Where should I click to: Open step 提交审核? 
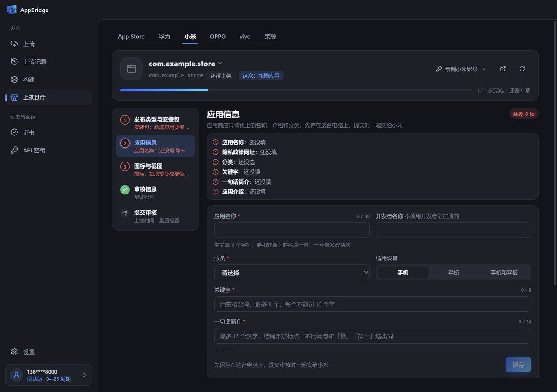click(155, 216)
